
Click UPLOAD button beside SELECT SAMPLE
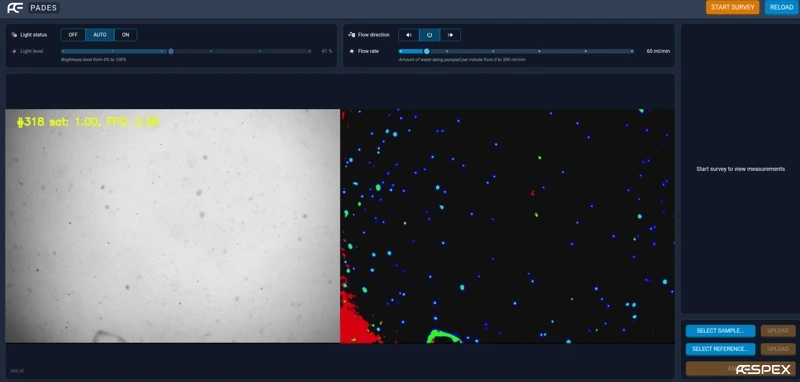778,330
